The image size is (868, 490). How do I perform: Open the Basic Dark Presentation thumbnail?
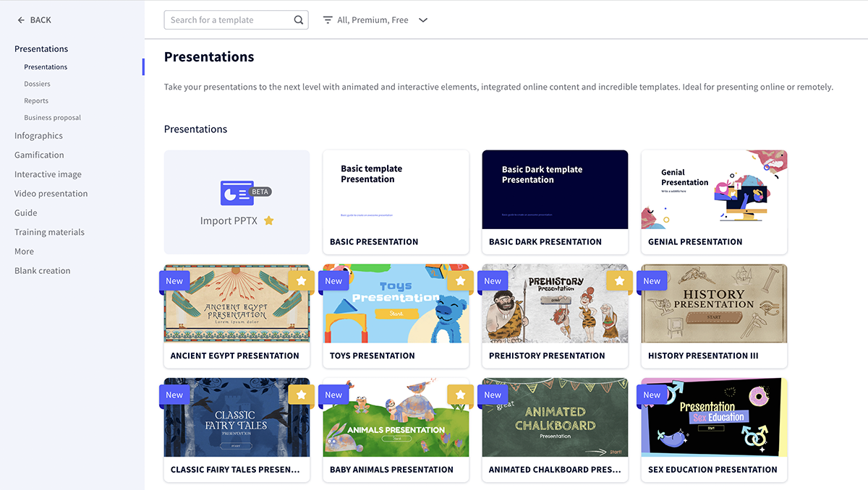pos(555,189)
